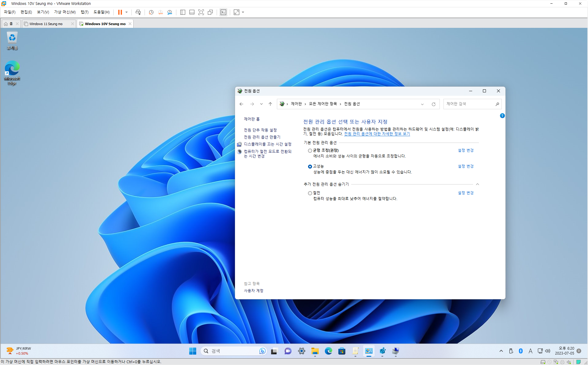This screenshot has height=365, width=588.
Task: Open File Explorer from the taskbar
Action: 315,351
